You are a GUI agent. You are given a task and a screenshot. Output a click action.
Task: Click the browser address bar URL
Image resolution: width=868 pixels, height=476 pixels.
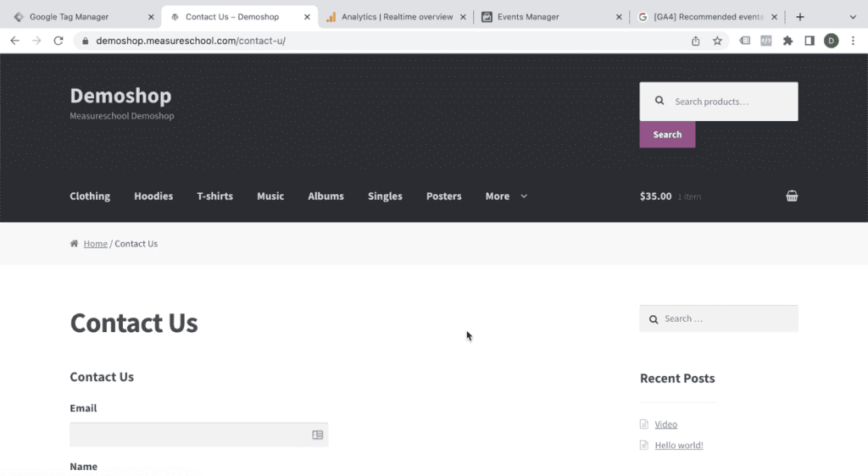click(191, 41)
